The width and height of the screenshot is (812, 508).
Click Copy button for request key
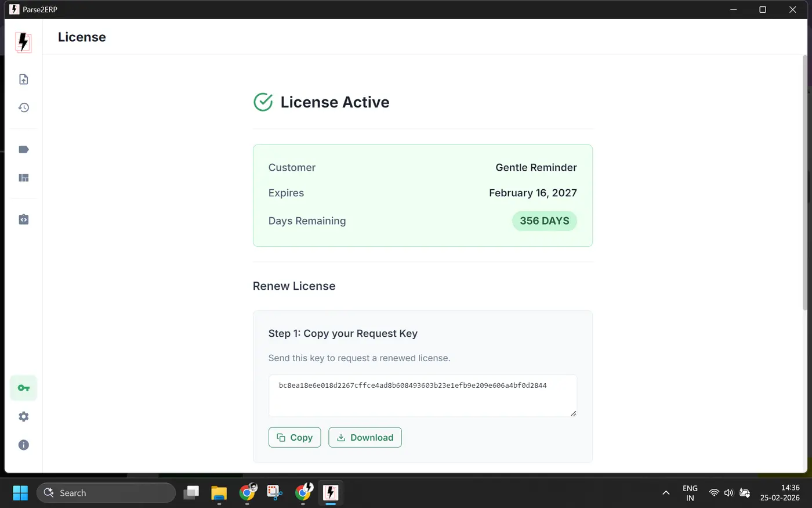tap(295, 438)
